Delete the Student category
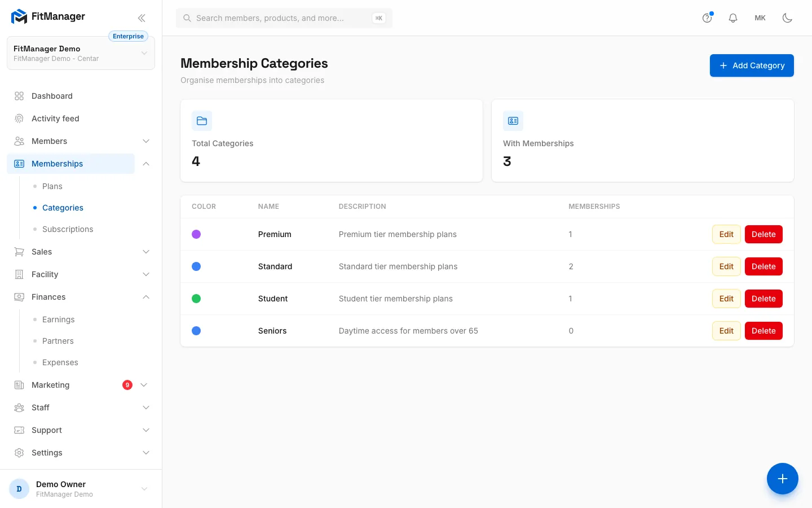The width and height of the screenshot is (812, 508). (764, 299)
